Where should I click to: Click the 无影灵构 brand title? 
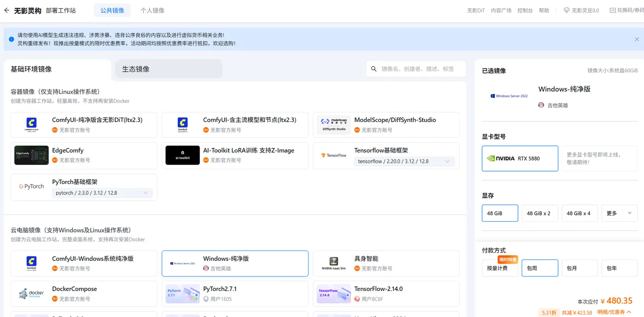pos(28,10)
